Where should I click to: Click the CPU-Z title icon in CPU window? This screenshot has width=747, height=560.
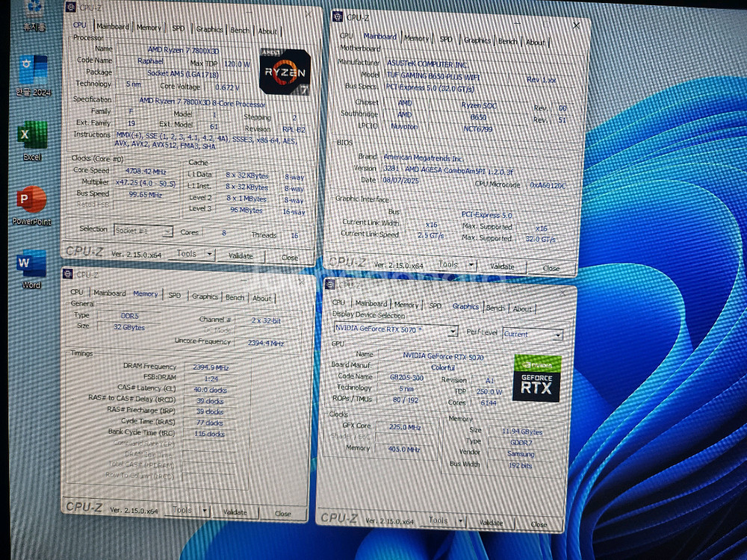click(70, 7)
